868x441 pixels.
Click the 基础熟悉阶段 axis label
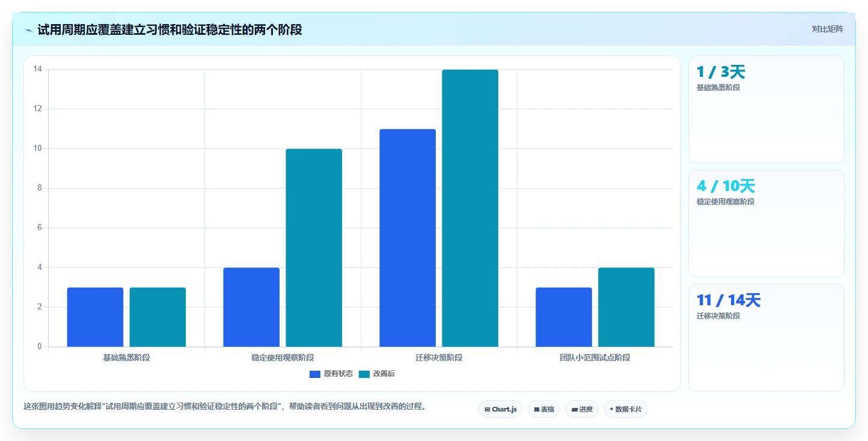pos(126,357)
